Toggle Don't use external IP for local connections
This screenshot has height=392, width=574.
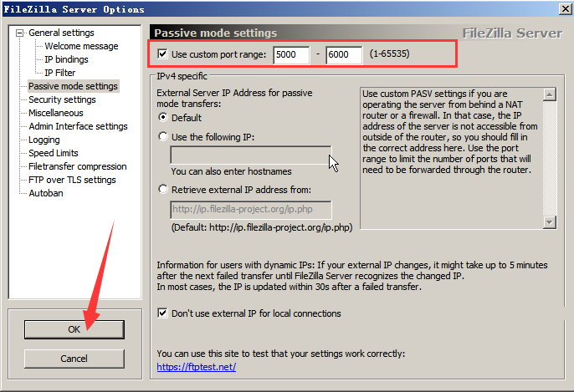click(x=162, y=313)
